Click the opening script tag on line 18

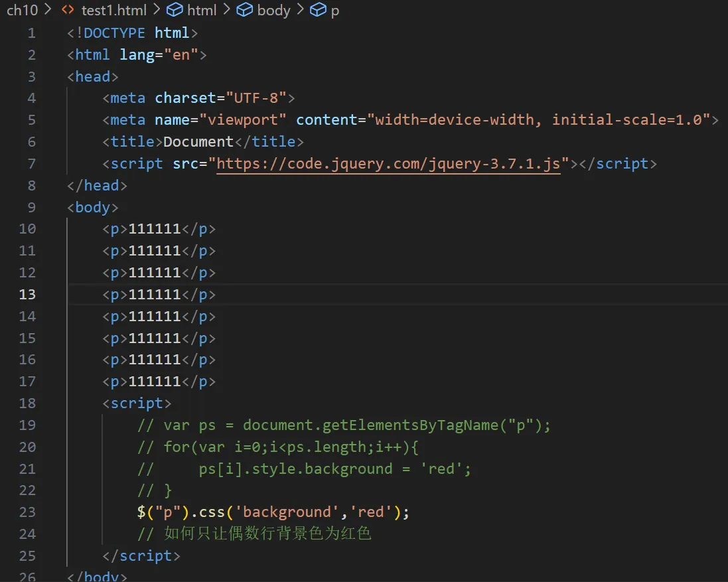tap(137, 403)
